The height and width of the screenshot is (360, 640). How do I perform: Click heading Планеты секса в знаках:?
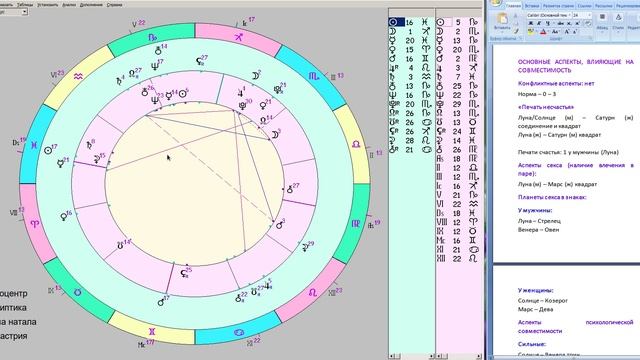(x=552, y=197)
